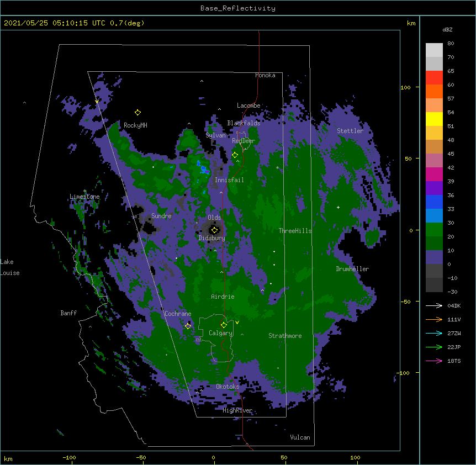The height and width of the screenshot is (465, 476).
Task: Click the Ponoka label
Action: pyautogui.click(x=265, y=75)
